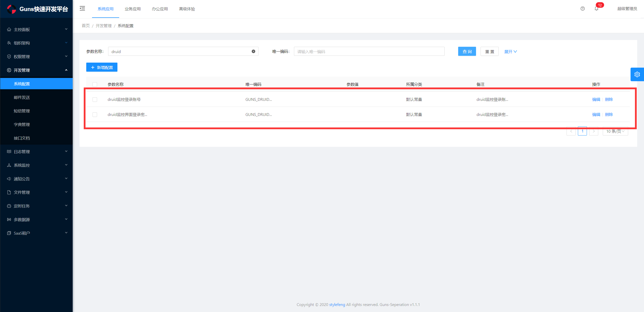This screenshot has height=312, width=644.
Task: Click the blue settings gear icon
Action: click(x=637, y=74)
